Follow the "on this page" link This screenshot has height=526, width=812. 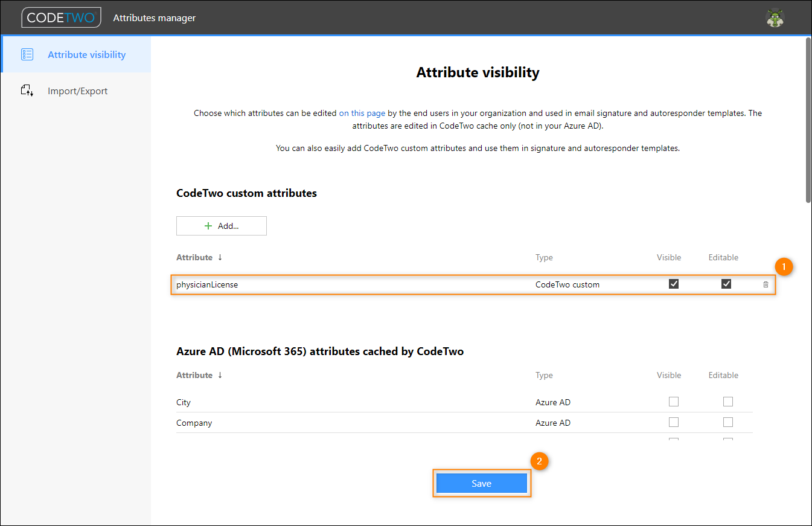(362, 113)
